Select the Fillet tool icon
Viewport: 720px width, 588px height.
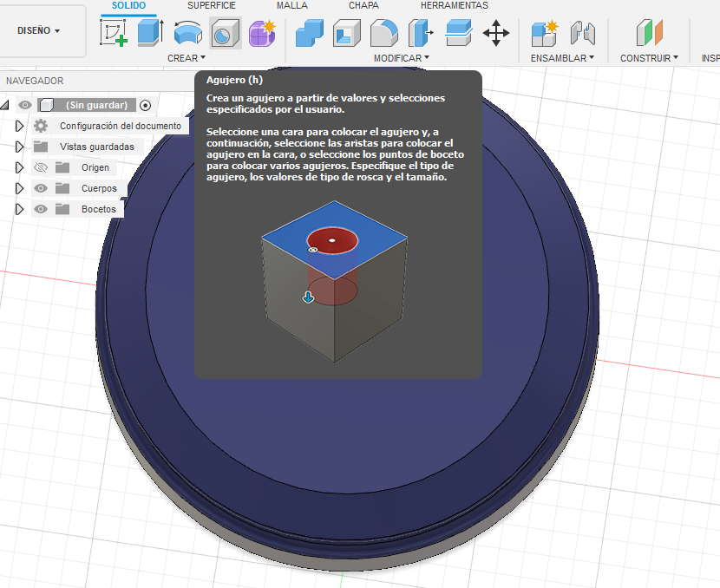[x=384, y=33]
